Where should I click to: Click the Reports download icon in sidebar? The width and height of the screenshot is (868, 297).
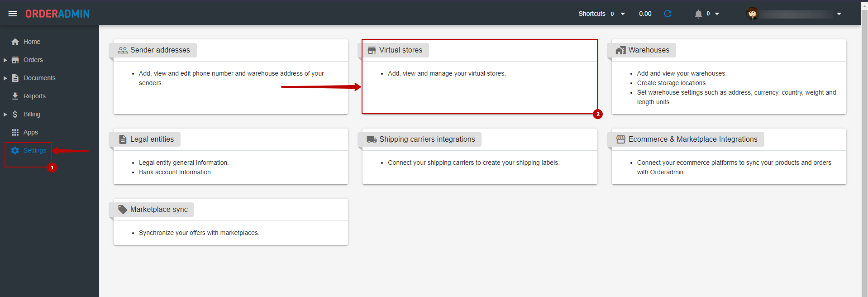tap(15, 96)
